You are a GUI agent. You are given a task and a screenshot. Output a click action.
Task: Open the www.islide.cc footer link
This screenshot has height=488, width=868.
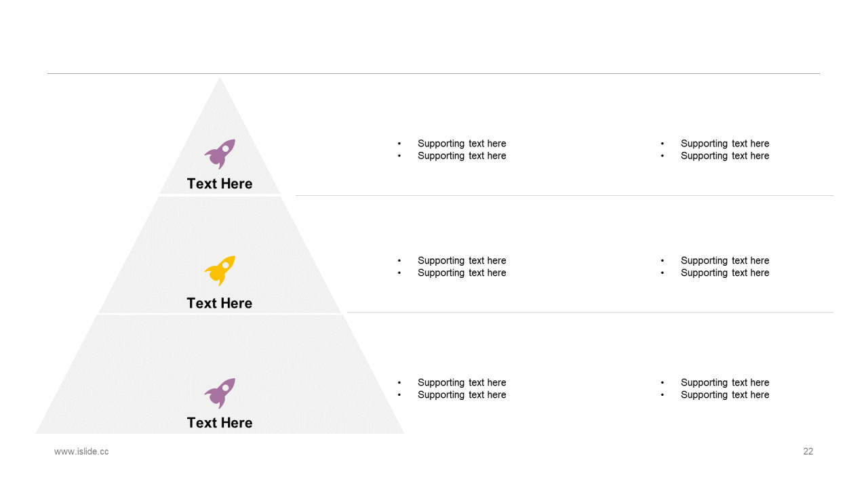[81, 451]
